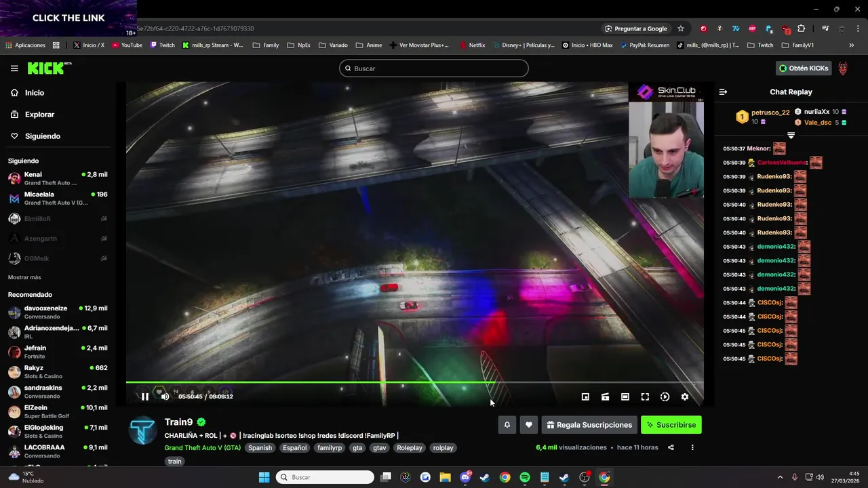Show hidden system tray icons
The height and width of the screenshot is (488, 868).
[x=780, y=477]
